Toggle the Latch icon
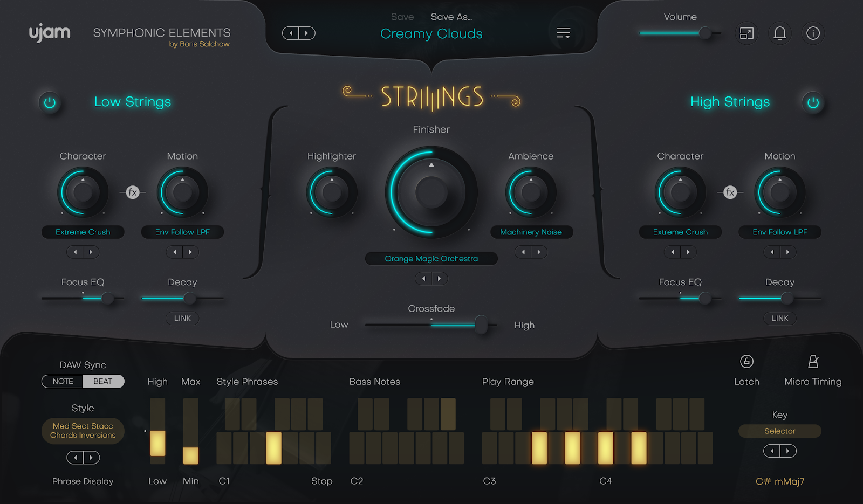Screen dimensions: 863x504 click(x=746, y=361)
